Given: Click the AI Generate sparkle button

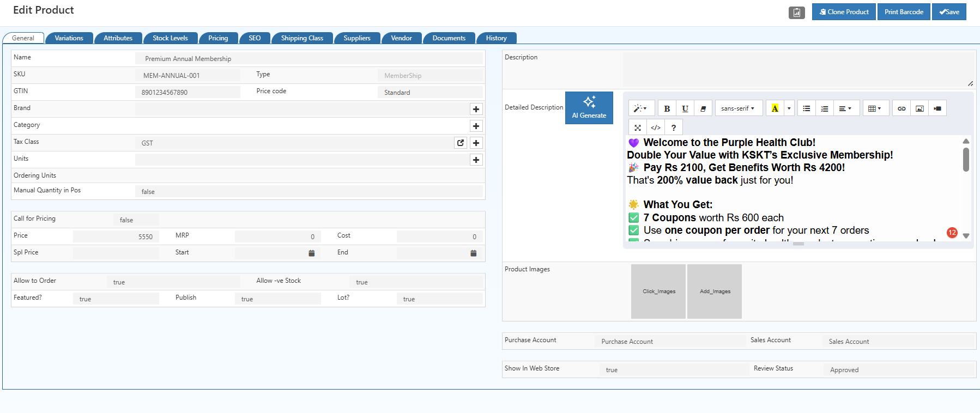Looking at the screenshot, I should [x=589, y=108].
